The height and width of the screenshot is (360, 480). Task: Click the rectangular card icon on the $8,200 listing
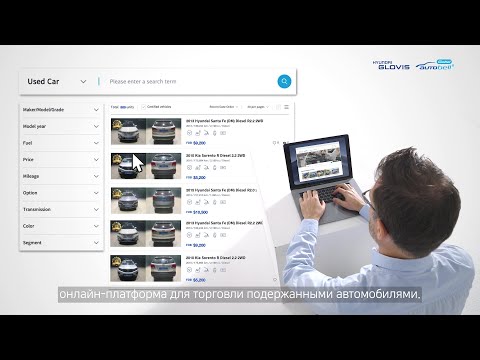point(223,168)
